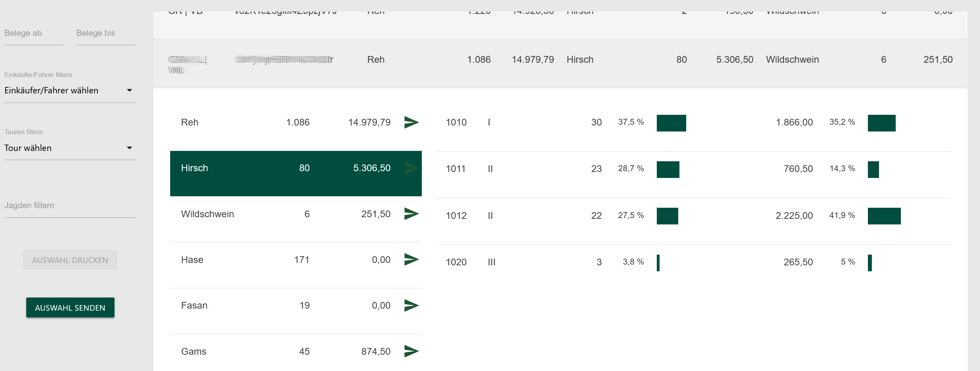Click the 37,5 % quantity bar for 1010
Screen dimensions: 980x371
tap(671, 123)
